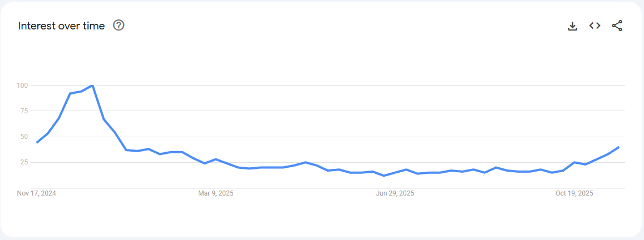Viewport: 644px width, 240px height.
Task: Click the help question mark icon
Action: (x=119, y=26)
